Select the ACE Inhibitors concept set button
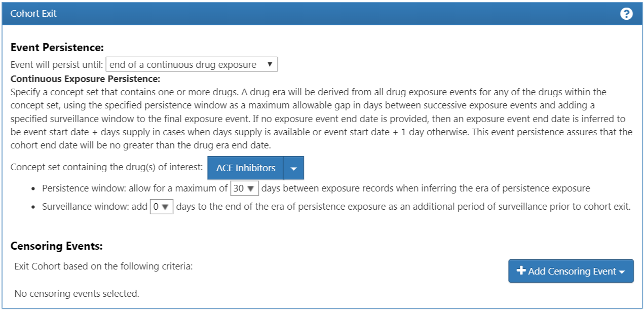The width and height of the screenshot is (644, 310). (x=246, y=168)
